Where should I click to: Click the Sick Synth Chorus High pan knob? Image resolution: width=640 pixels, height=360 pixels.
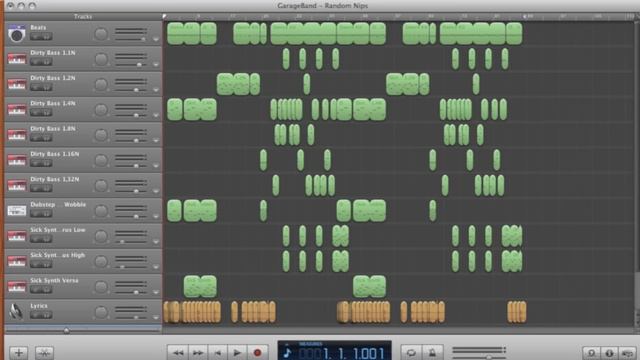[101, 262]
